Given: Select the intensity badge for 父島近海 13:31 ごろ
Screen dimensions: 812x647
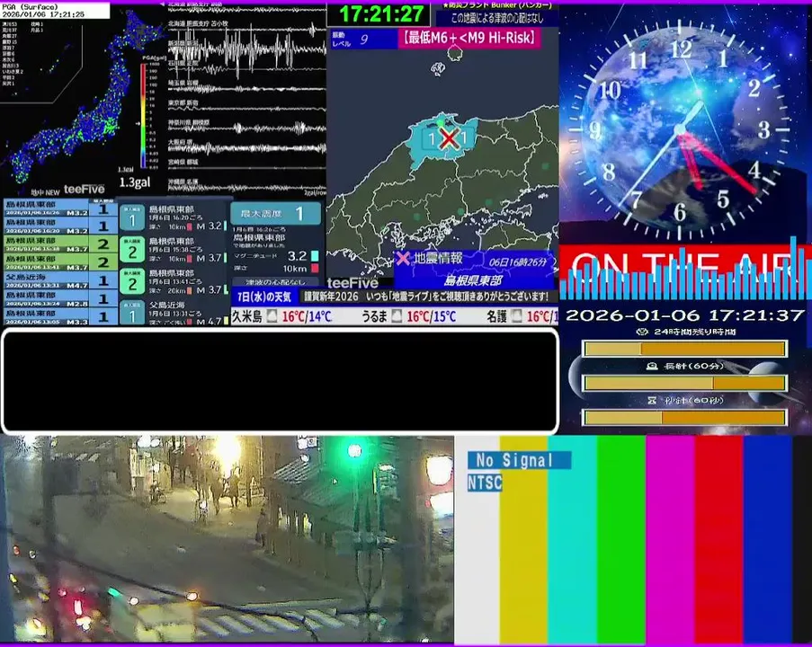Looking at the screenshot, I should click(132, 313).
